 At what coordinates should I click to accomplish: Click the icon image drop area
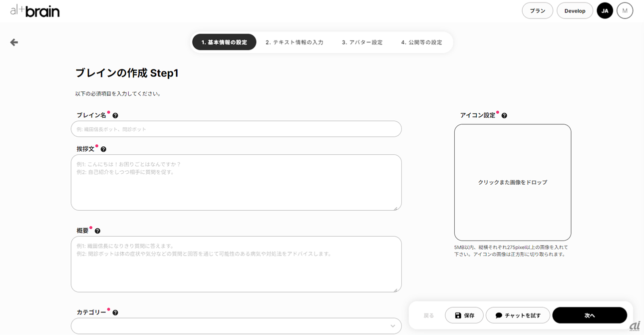click(513, 182)
